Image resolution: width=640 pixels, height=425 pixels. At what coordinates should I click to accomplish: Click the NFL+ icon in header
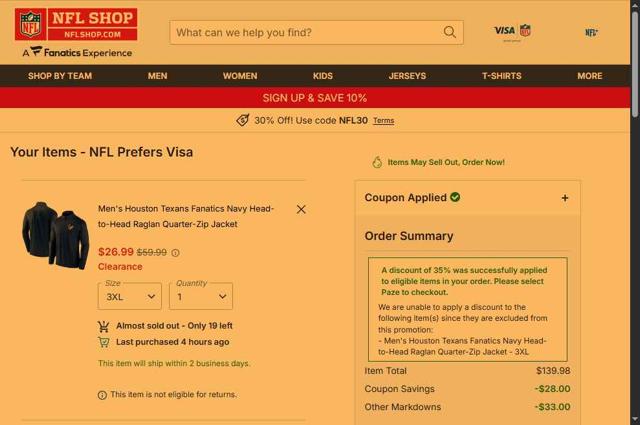(591, 33)
